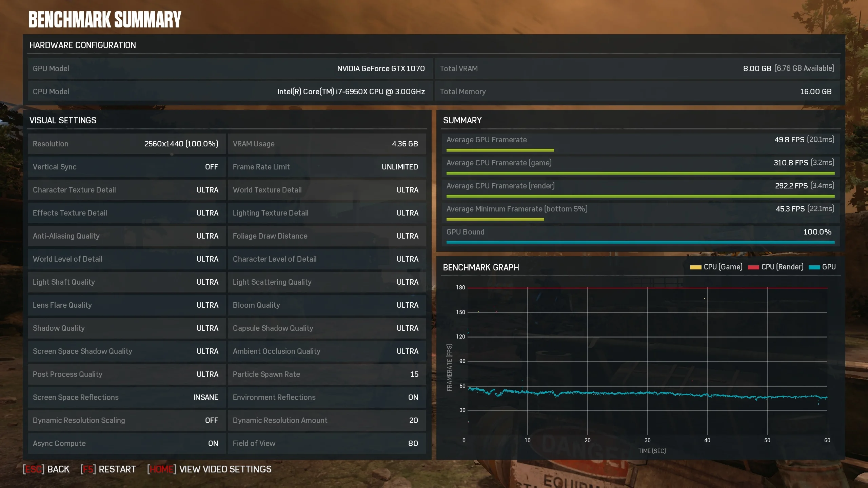Select the Vertical Sync OFF row
The height and width of the screenshot is (488, 868).
click(127, 167)
